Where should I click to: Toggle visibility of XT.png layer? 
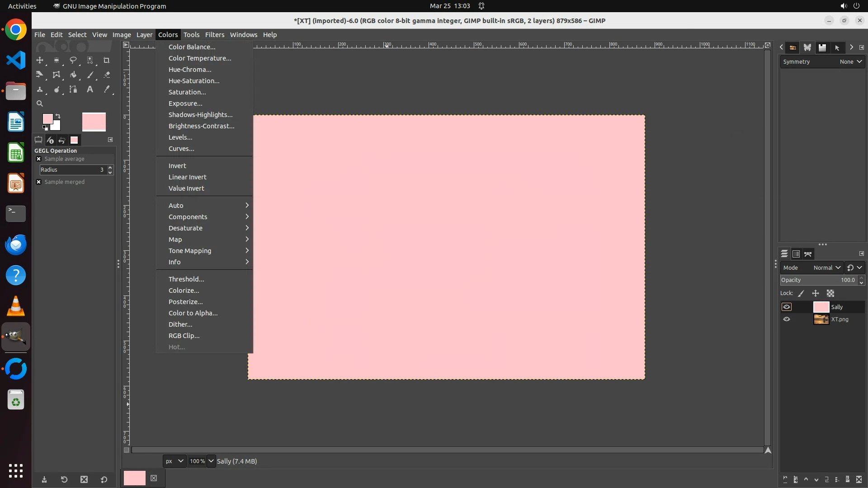tap(787, 319)
